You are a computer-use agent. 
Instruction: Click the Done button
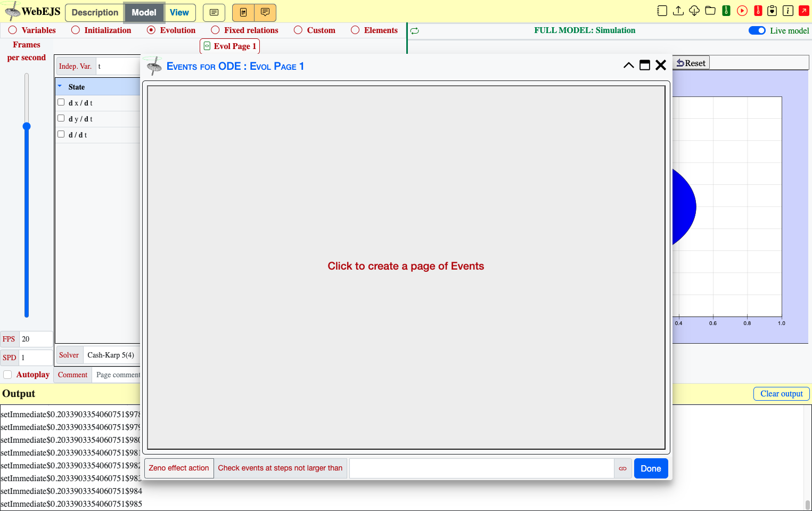(x=651, y=468)
